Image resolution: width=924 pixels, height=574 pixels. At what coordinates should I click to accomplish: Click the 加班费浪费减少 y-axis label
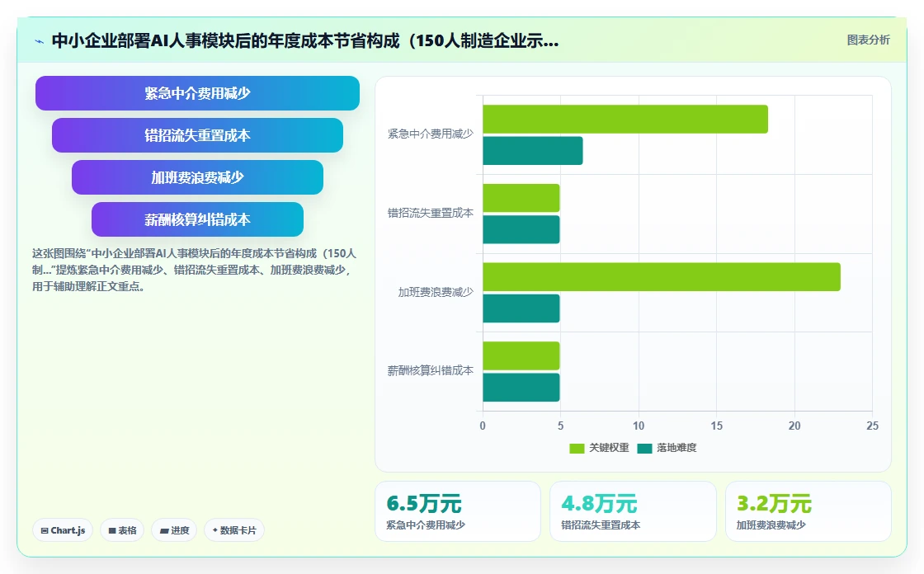click(436, 292)
